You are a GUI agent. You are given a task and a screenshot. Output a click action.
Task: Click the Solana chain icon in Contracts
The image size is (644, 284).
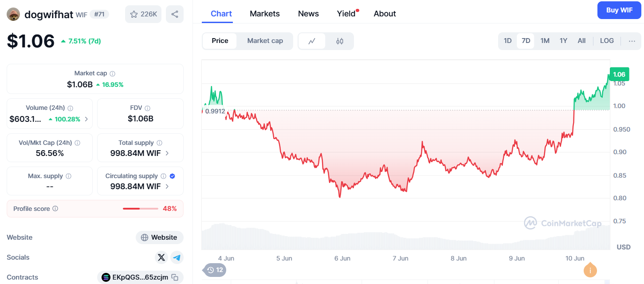(106, 278)
